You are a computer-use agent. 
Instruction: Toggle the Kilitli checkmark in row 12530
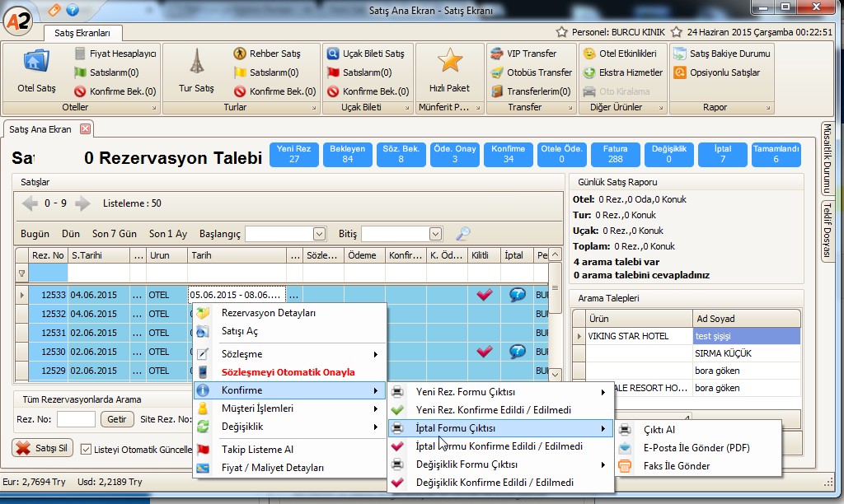click(x=485, y=352)
